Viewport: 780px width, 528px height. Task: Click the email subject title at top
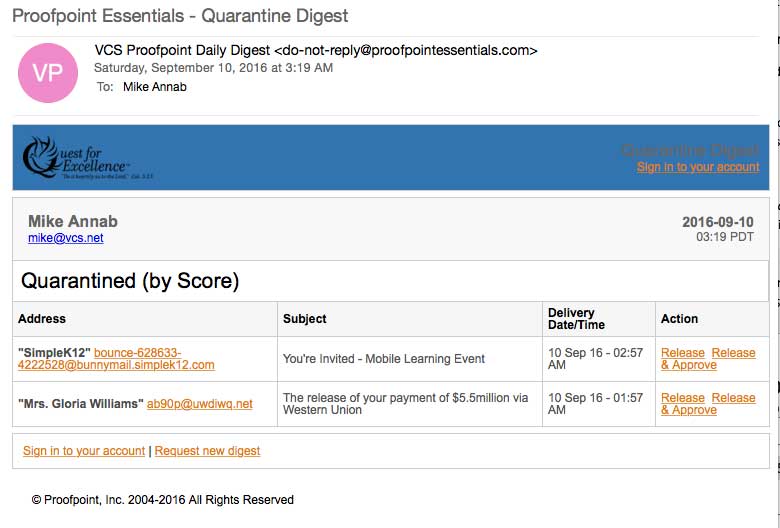(x=180, y=16)
